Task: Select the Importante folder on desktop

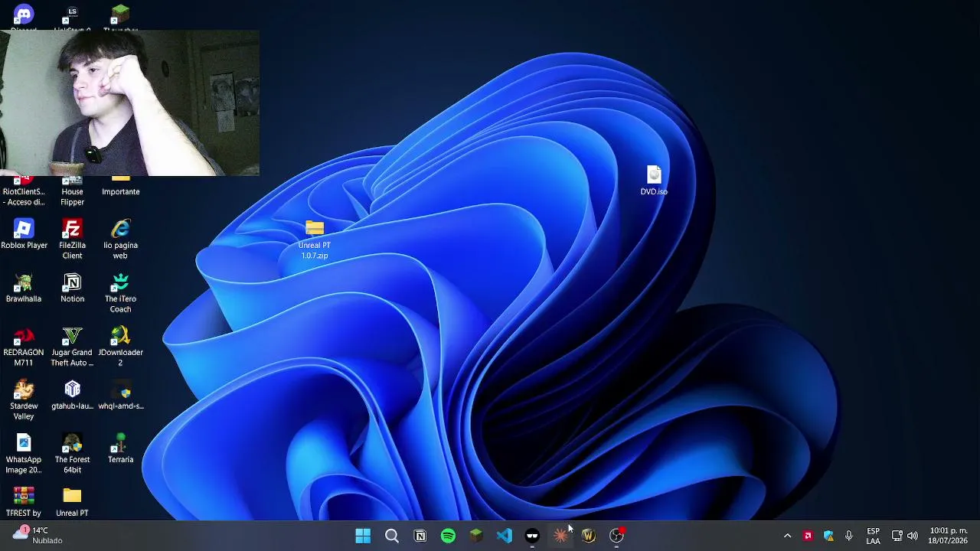Action: [x=120, y=187]
